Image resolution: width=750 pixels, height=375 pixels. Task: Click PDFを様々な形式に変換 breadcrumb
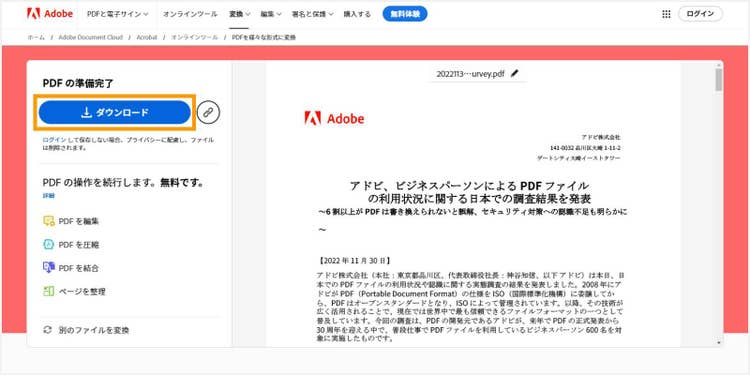pos(264,37)
